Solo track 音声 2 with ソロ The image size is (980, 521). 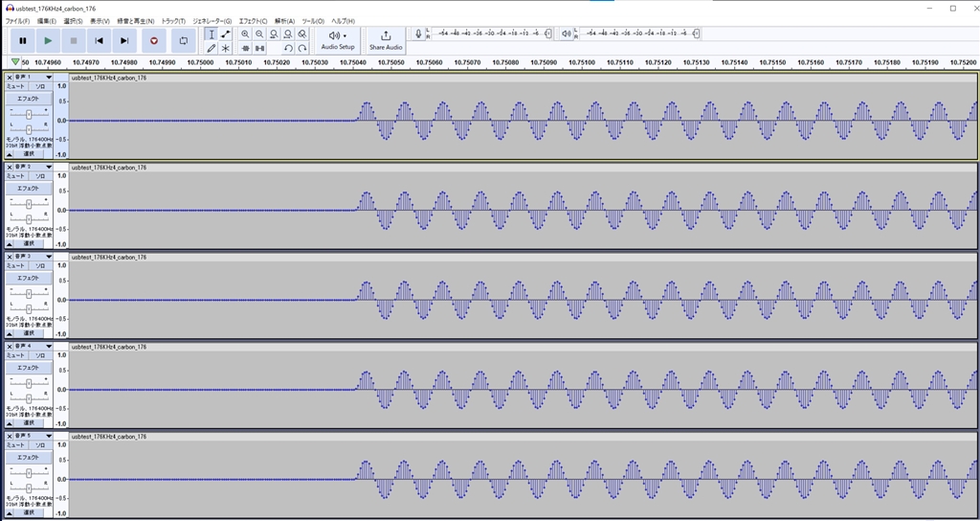point(41,176)
